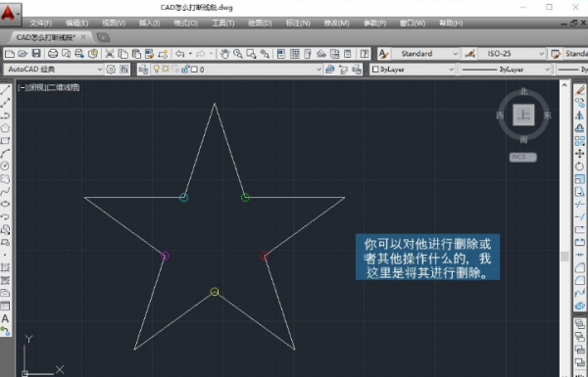Open the 插入(I) menu
588x377 pixels.
click(150, 24)
